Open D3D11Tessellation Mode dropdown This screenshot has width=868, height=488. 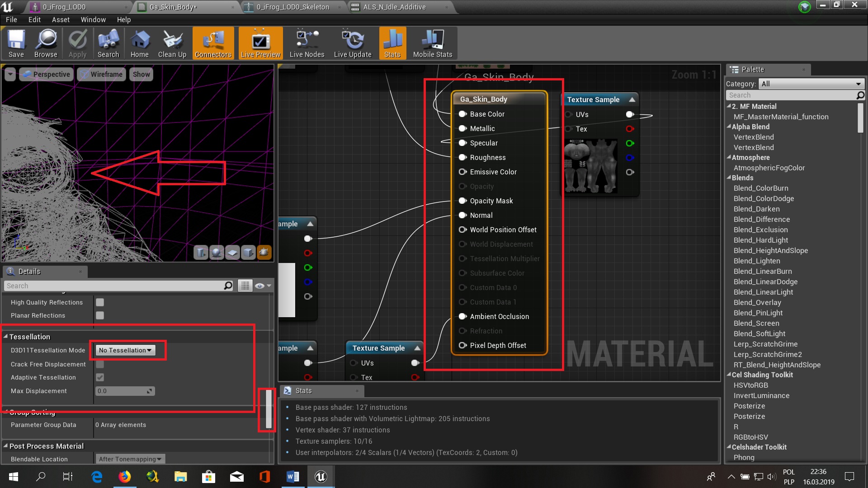(125, 350)
